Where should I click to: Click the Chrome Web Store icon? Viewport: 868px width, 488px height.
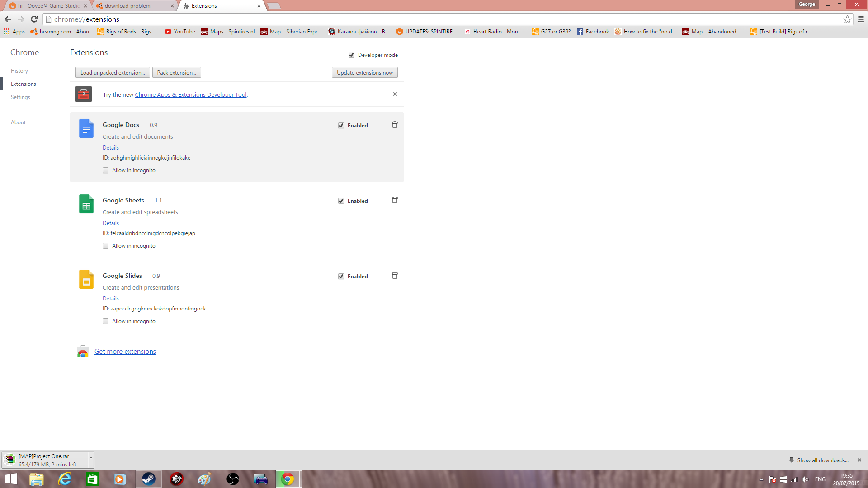coord(83,352)
